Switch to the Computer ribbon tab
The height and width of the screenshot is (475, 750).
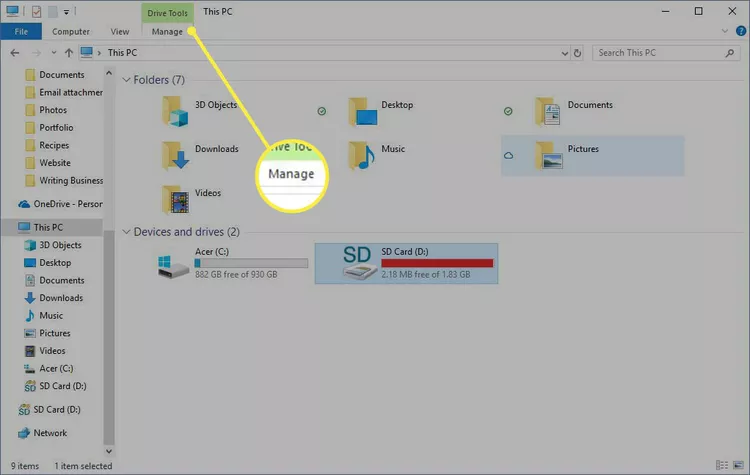71,32
